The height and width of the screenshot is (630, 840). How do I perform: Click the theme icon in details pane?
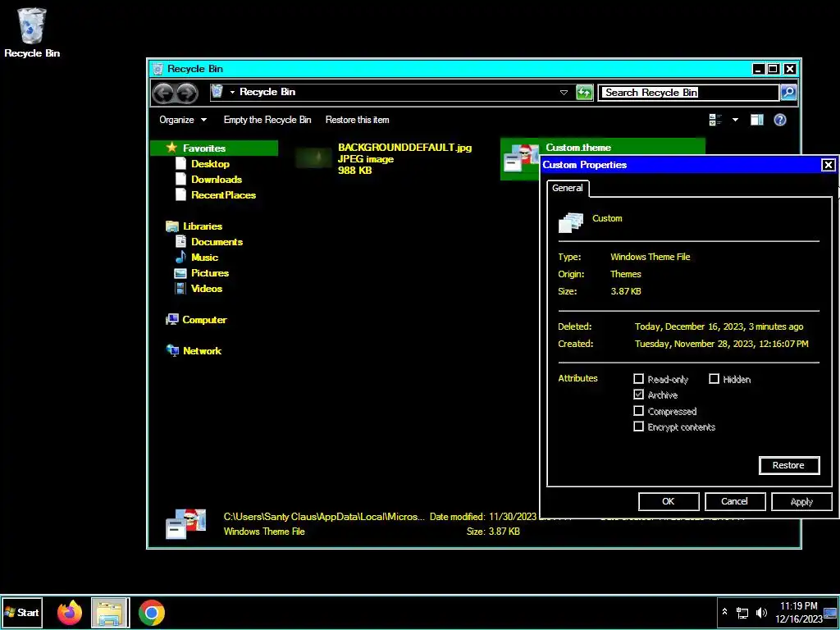coord(186,524)
